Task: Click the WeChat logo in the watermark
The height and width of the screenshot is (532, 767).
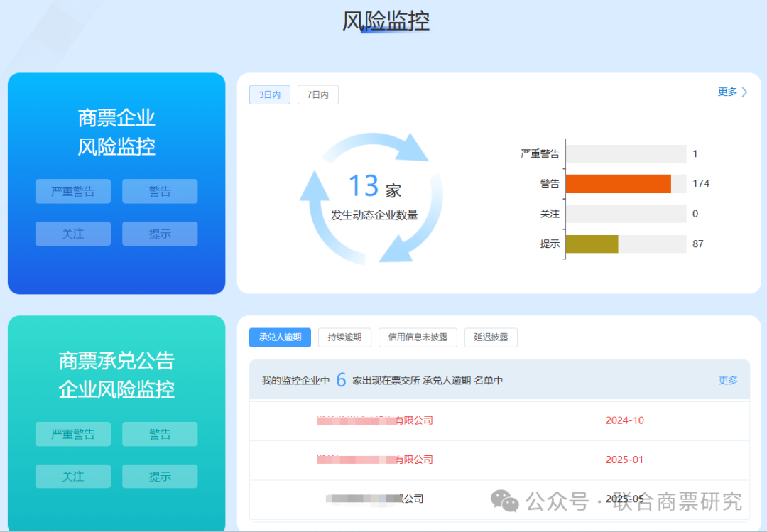Action: [505, 501]
